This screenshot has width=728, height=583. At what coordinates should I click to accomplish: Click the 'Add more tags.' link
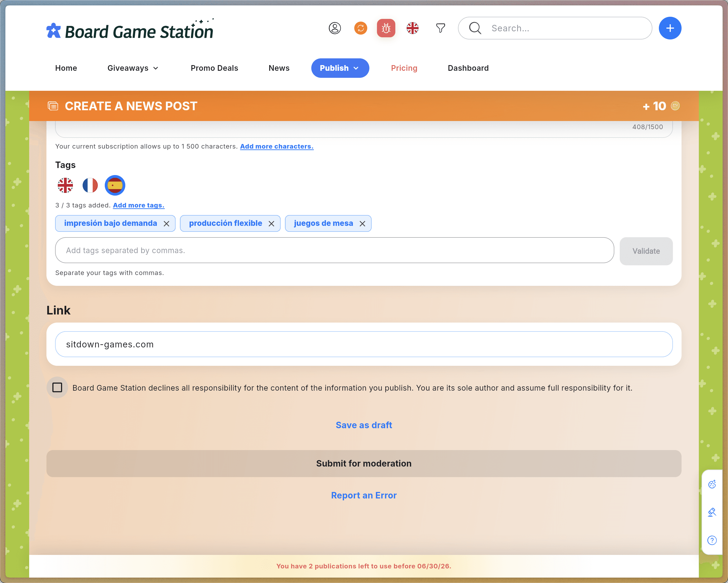tap(139, 205)
